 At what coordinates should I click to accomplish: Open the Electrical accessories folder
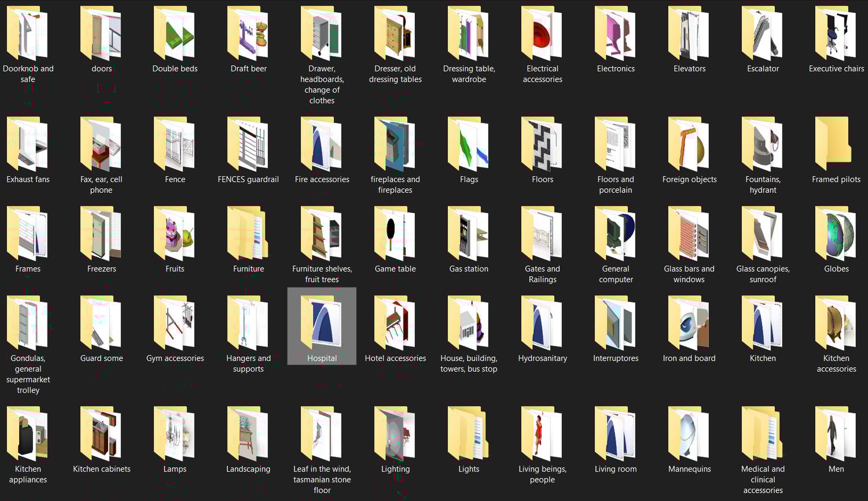[542, 33]
